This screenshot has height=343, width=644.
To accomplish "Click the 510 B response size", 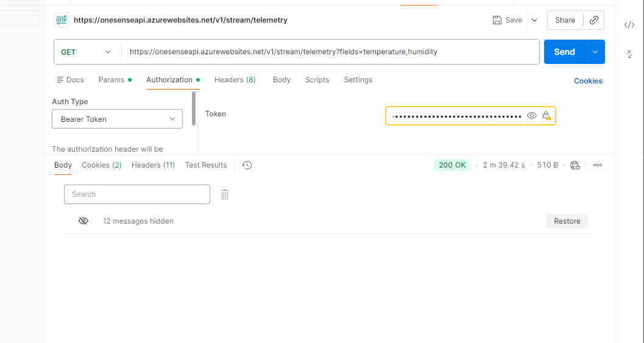I will 548,165.
